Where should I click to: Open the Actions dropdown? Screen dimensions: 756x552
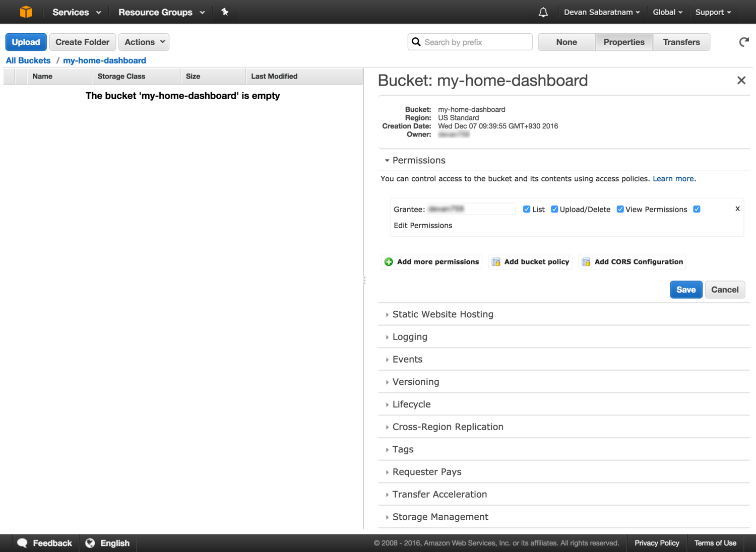point(144,42)
